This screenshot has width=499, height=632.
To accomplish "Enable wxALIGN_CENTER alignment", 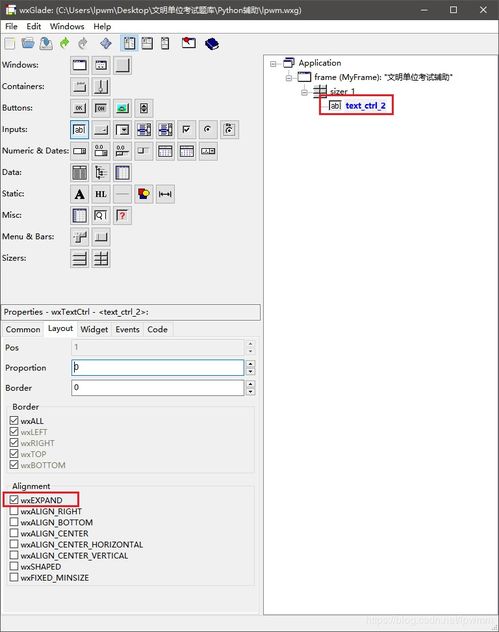I will [14, 533].
